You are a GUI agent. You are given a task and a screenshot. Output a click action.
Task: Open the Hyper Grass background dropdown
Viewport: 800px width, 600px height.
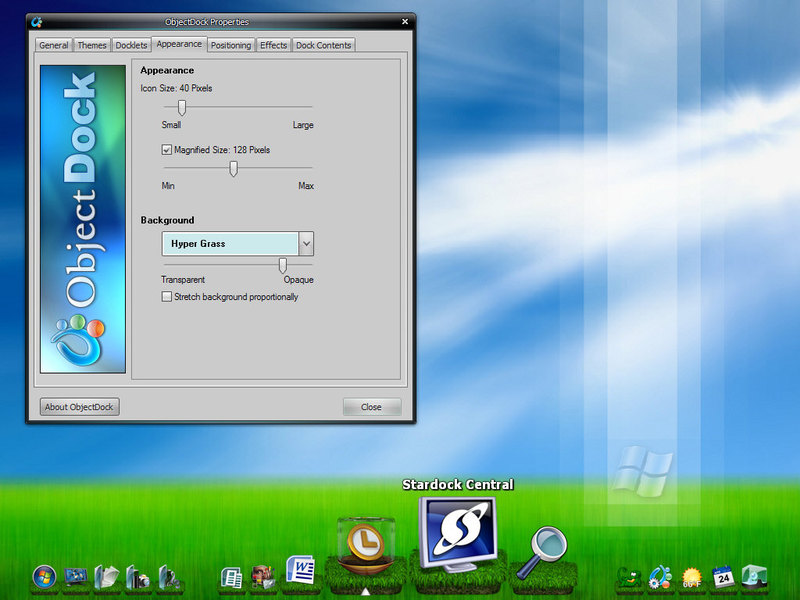pyautogui.click(x=230, y=243)
